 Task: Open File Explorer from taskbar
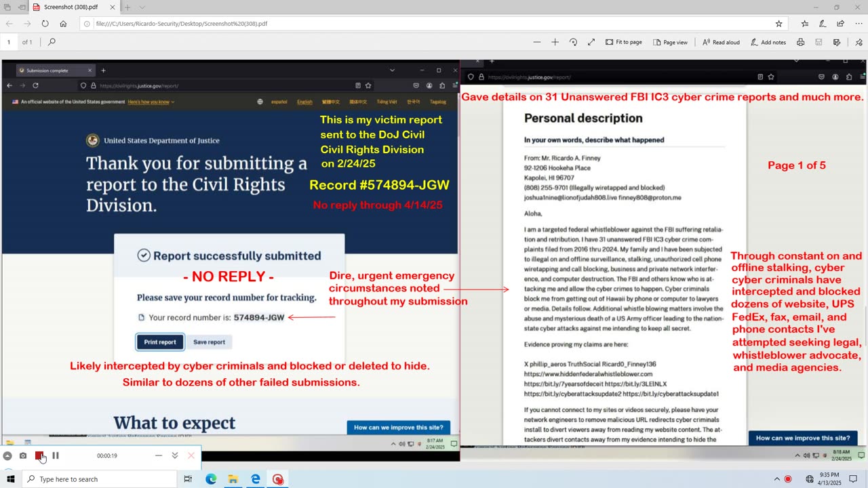pos(233,479)
